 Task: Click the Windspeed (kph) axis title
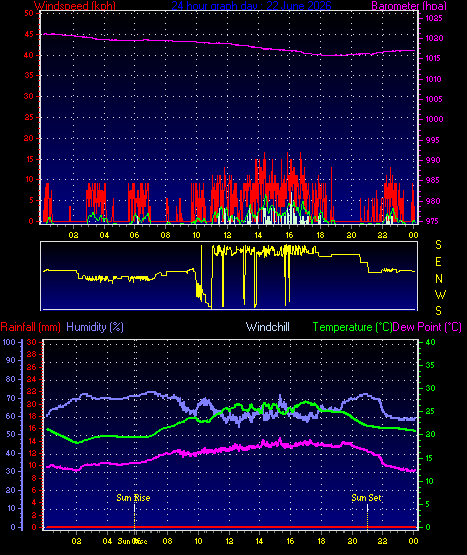[x=75, y=6]
